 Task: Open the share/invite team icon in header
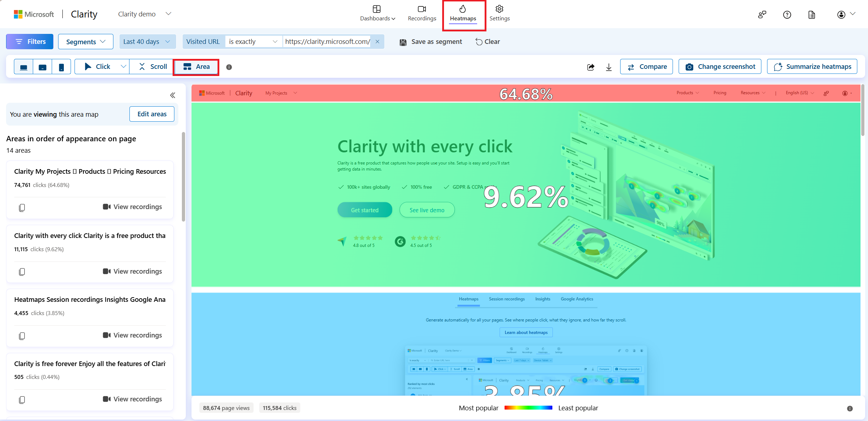coord(762,15)
